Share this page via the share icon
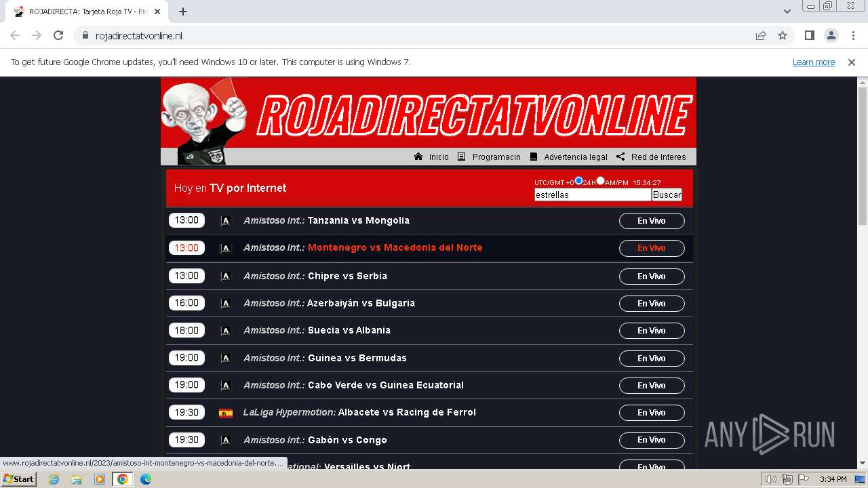Image resolution: width=868 pixels, height=488 pixels. pos(761,36)
